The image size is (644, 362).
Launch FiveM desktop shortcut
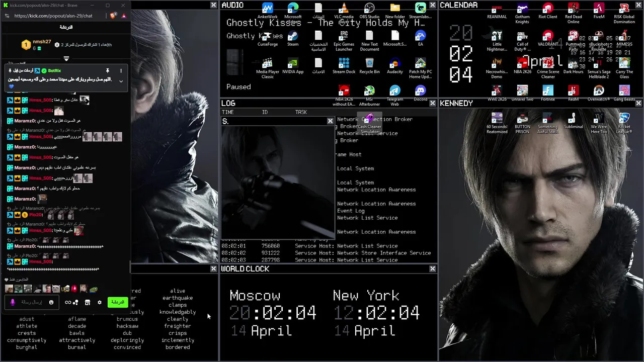click(x=599, y=11)
